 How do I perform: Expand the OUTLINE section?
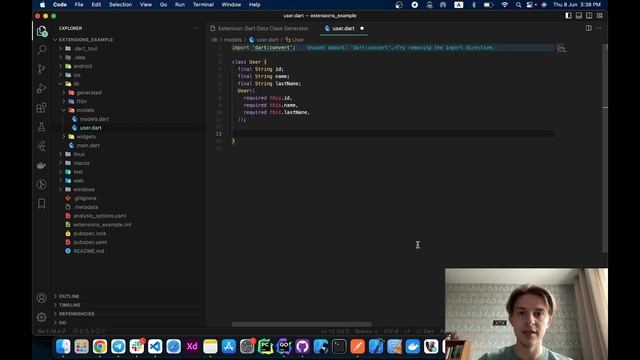[69, 296]
